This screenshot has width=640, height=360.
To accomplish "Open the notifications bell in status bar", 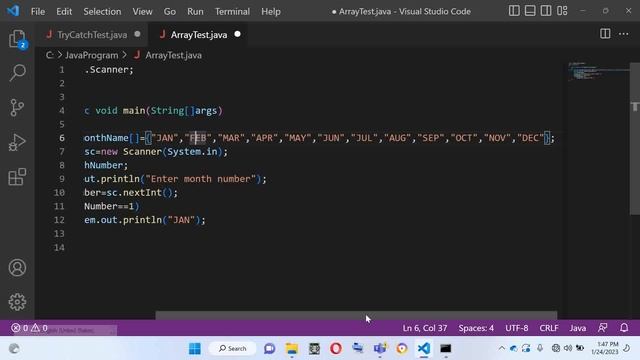I will tap(624, 328).
